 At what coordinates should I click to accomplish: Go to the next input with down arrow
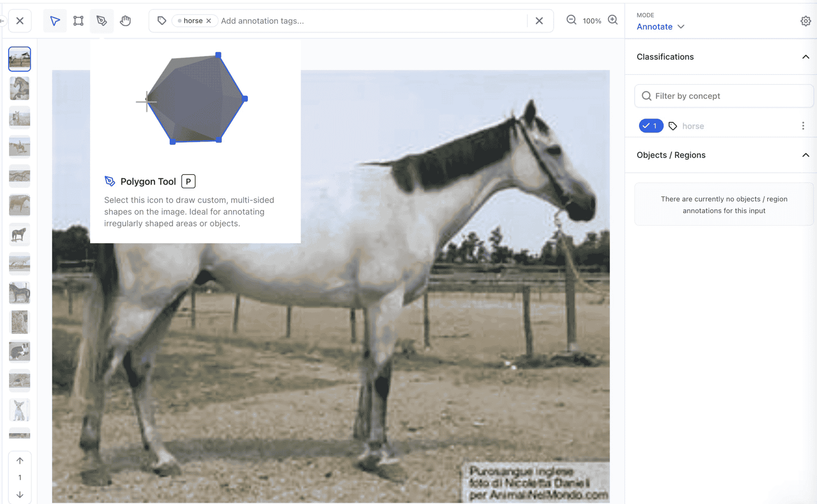[x=20, y=494]
